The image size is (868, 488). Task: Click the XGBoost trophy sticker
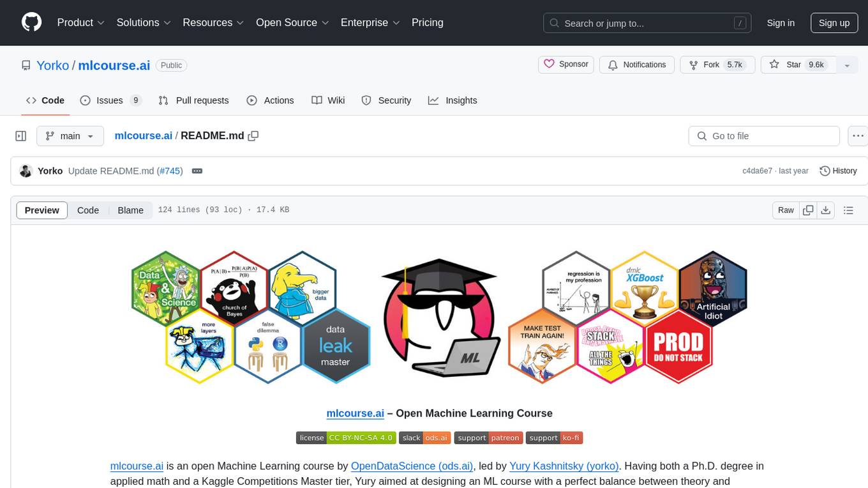(x=645, y=289)
